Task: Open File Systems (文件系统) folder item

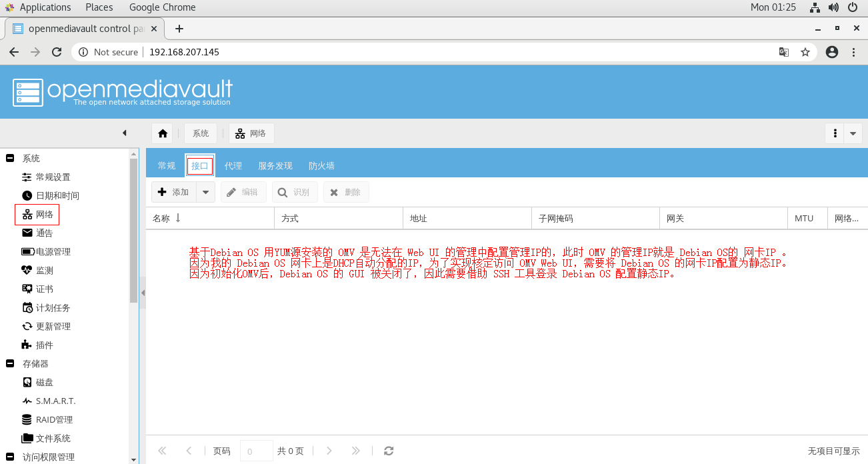Action: 46,438
